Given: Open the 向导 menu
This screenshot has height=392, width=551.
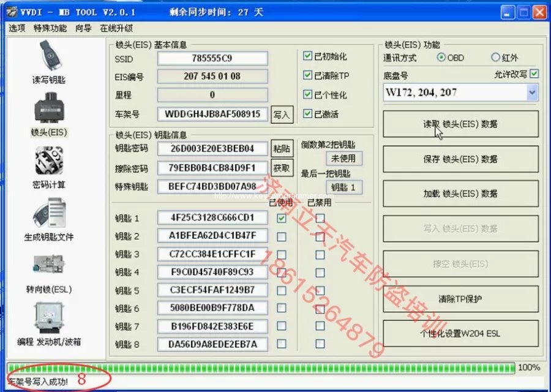Looking at the screenshot, I should pyautogui.click(x=83, y=28).
